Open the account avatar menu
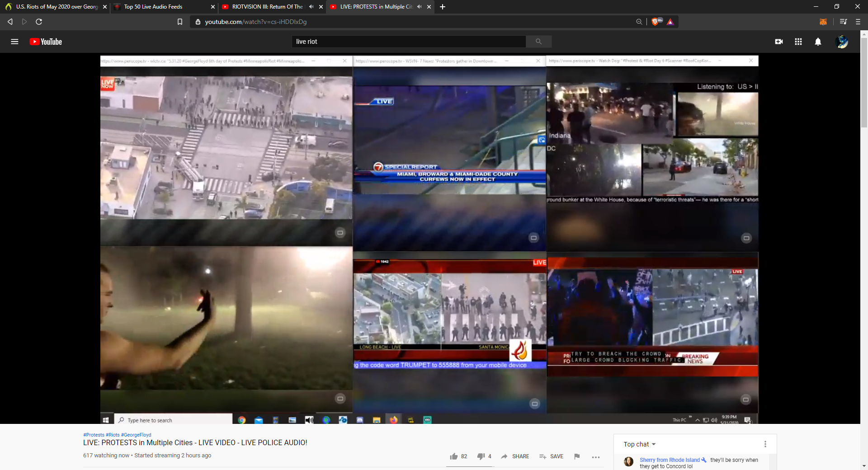The height and width of the screenshot is (470, 868). (842, 42)
